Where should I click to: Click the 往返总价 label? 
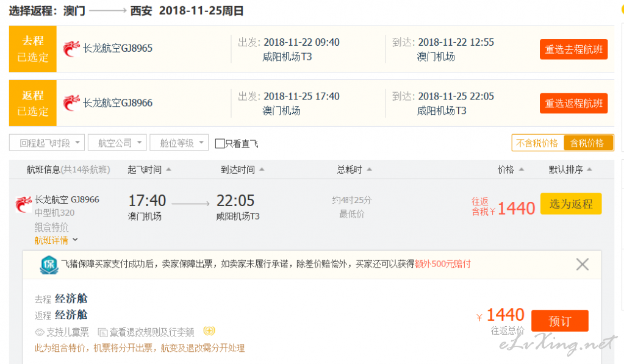507,330
